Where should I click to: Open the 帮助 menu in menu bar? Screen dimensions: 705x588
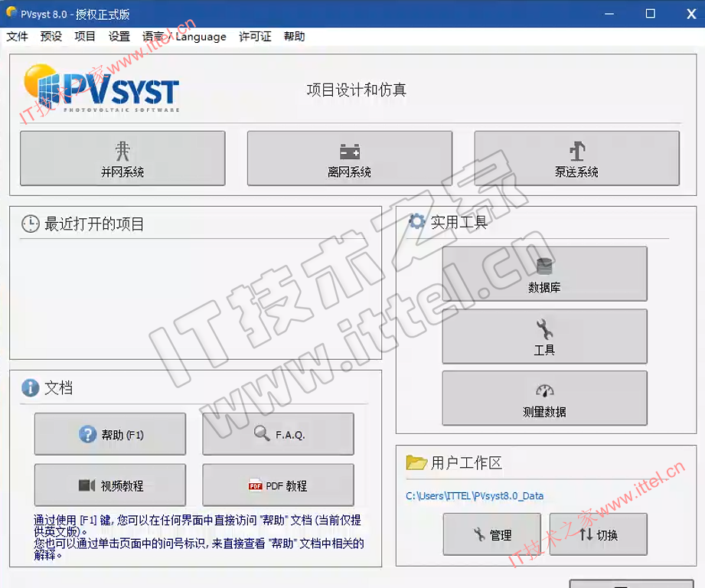coord(294,36)
